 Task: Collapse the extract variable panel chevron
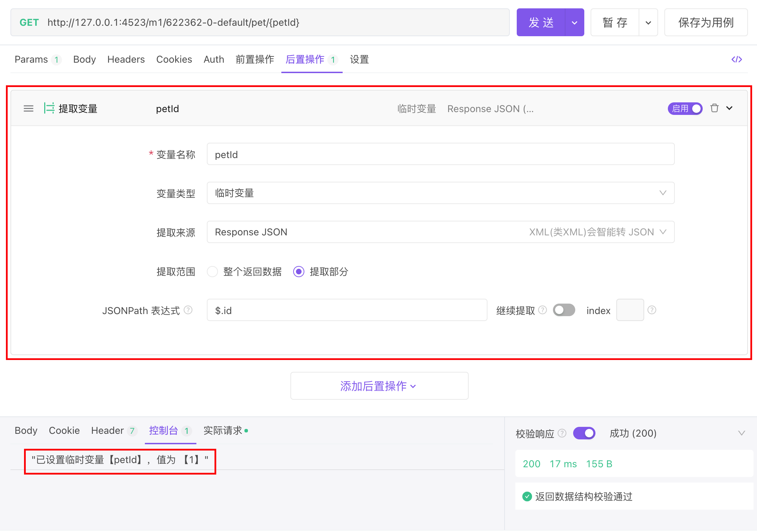click(x=729, y=108)
